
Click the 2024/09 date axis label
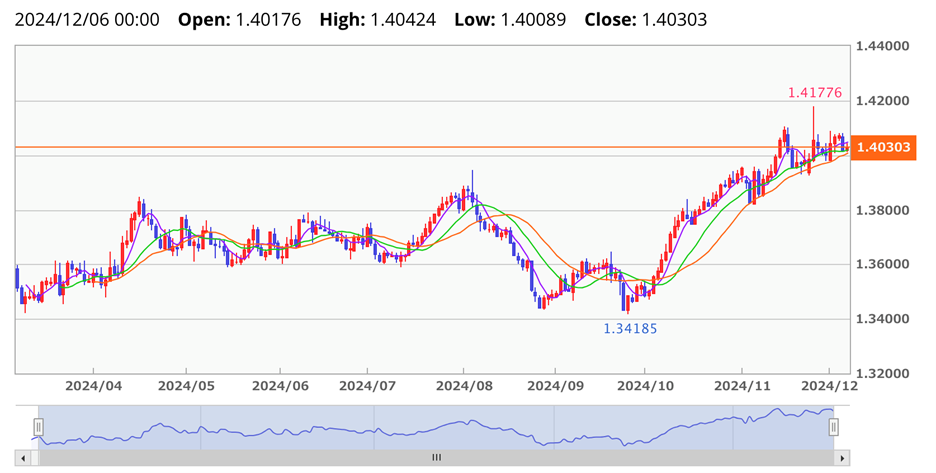pyautogui.click(x=555, y=386)
